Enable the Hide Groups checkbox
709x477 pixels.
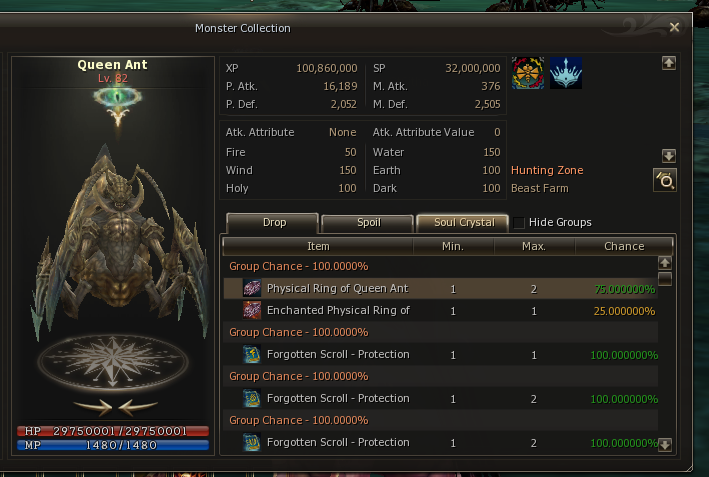click(519, 222)
